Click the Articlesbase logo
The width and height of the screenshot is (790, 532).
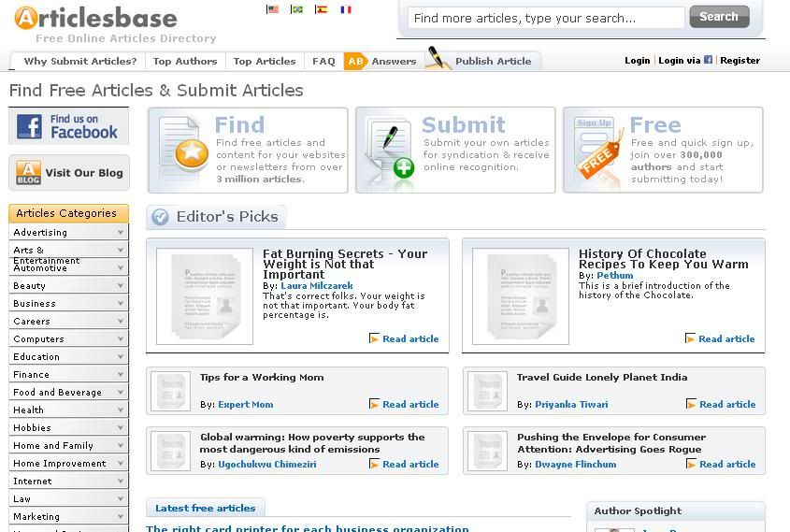[95, 18]
